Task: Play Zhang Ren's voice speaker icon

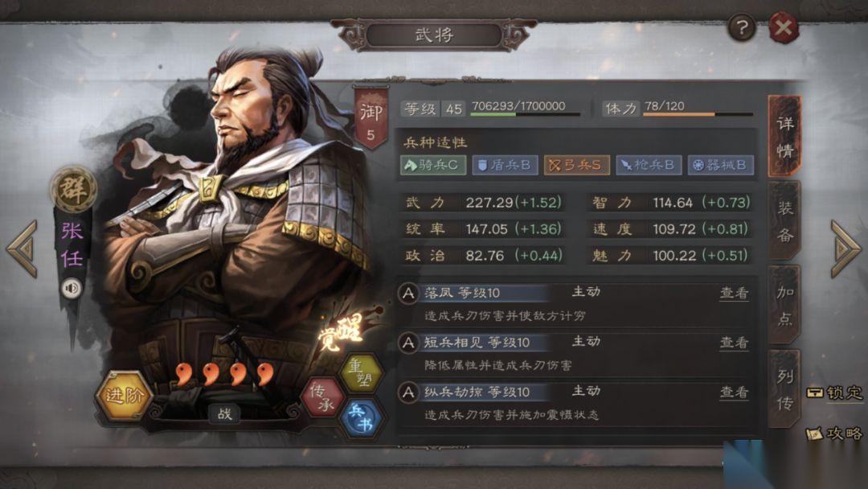Action: 72,288
